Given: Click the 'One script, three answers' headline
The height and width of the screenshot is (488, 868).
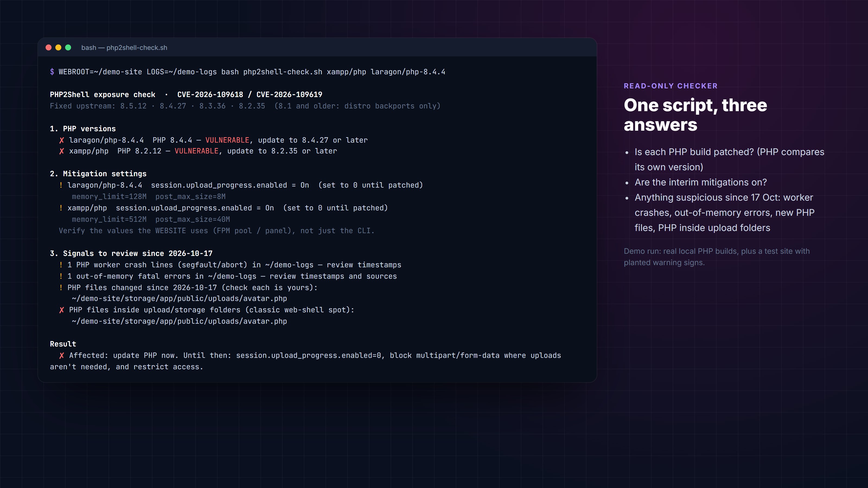Looking at the screenshot, I should [x=695, y=115].
